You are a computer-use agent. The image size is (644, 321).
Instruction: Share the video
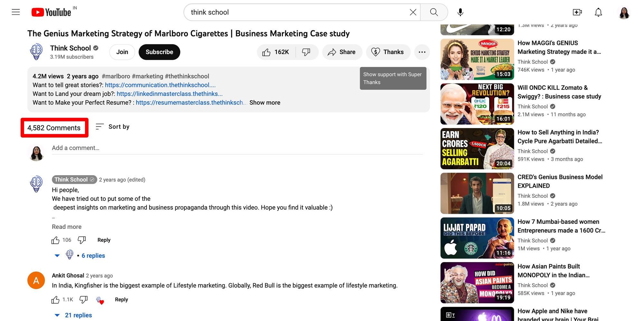click(x=342, y=52)
